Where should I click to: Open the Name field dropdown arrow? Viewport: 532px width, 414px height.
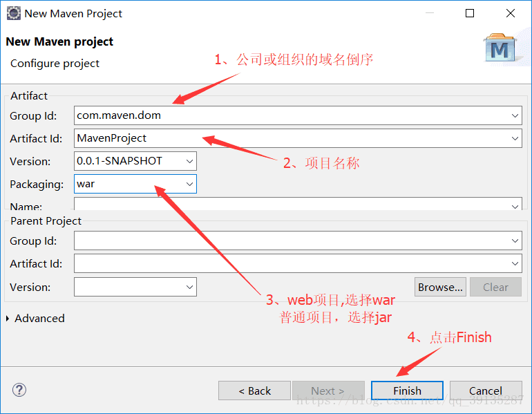(515, 206)
